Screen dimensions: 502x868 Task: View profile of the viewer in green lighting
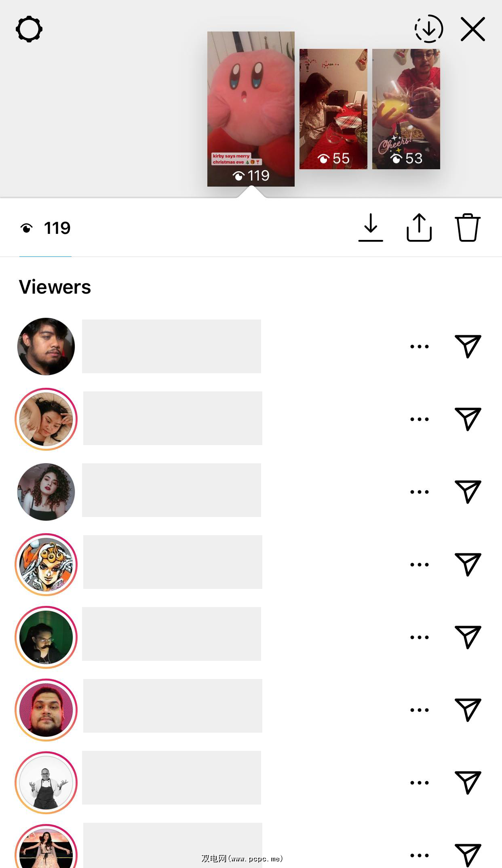click(46, 637)
